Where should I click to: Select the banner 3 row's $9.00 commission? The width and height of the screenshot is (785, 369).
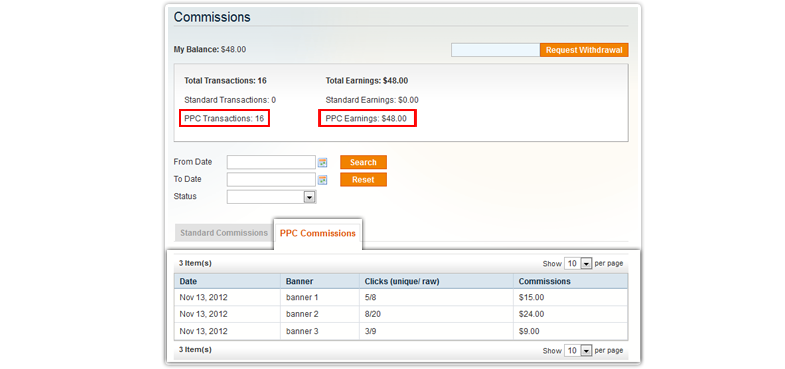[x=530, y=331]
